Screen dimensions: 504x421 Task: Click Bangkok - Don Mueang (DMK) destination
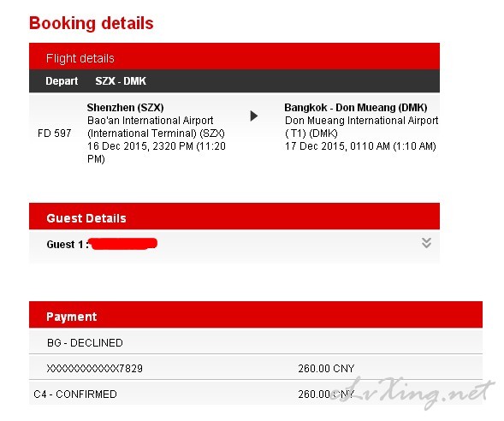tap(356, 107)
